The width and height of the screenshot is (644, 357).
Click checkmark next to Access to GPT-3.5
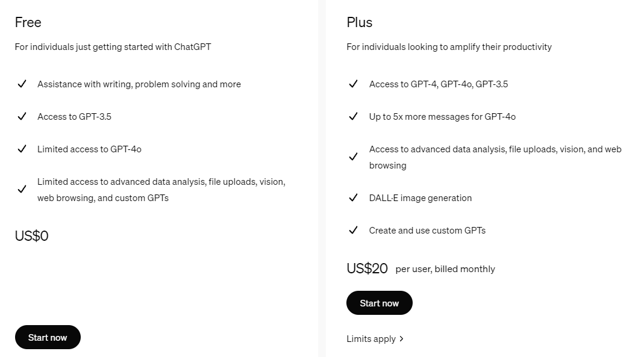point(22,116)
